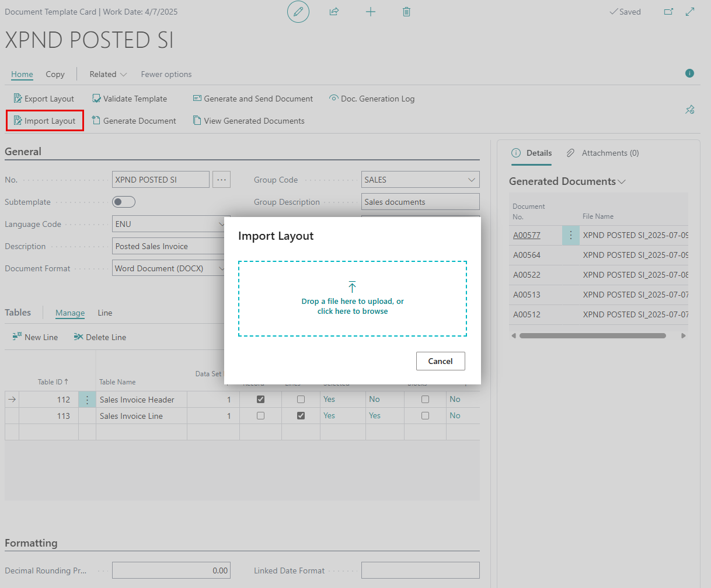Check the Lines box for Sales Invoice Header

tap(301, 400)
